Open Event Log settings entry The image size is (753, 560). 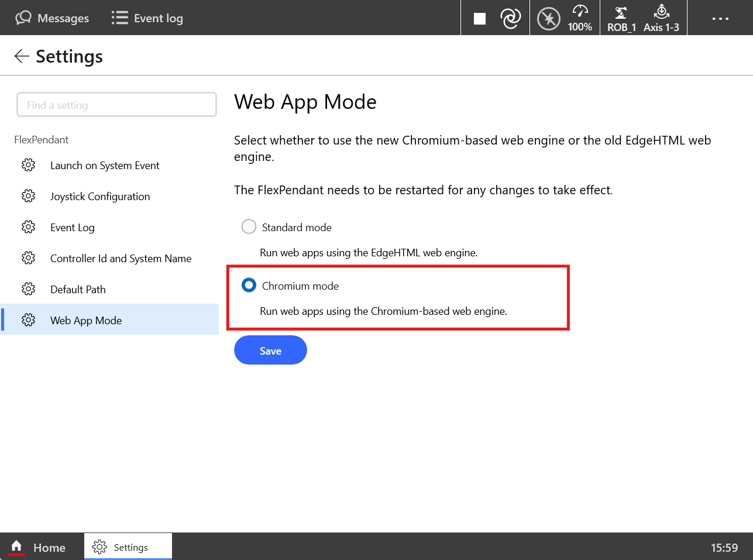click(x=111, y=228)
